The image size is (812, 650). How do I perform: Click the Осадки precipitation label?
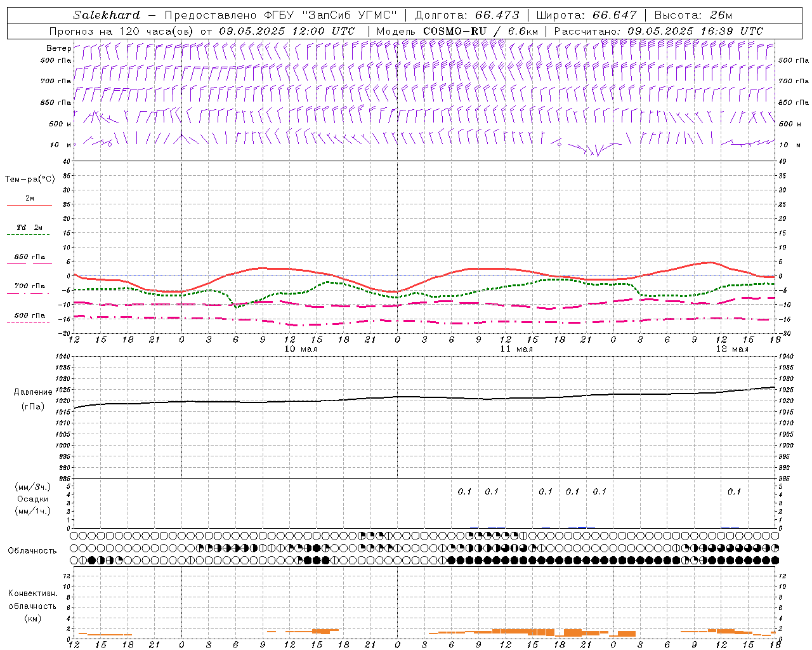point(33,499)
